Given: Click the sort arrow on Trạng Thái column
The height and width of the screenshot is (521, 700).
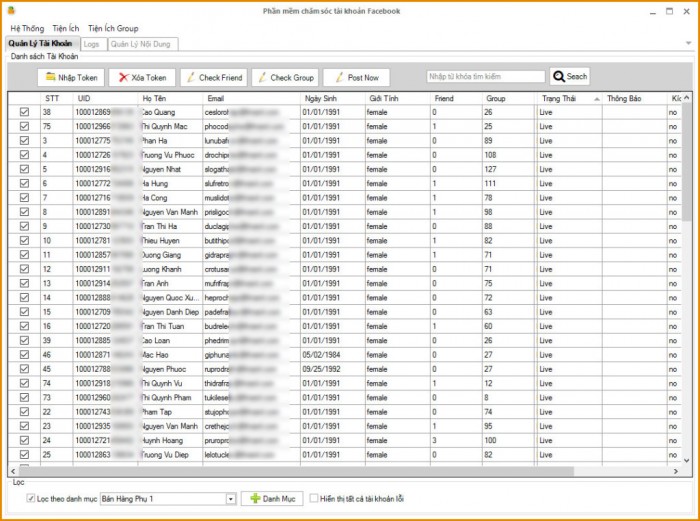Looking at the screenshot, I should (x=597, y=99).
